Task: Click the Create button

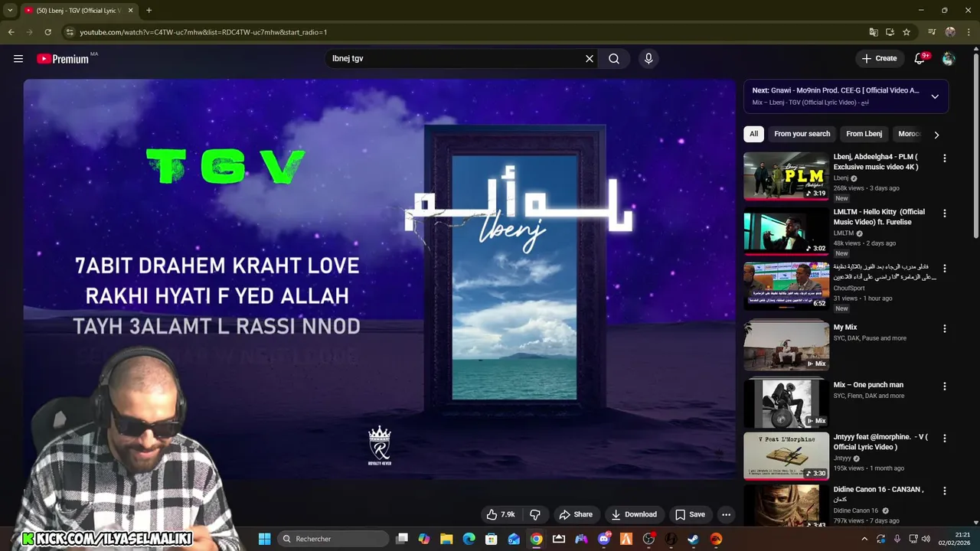Action: pyautogui.click(x=879, y=58)
